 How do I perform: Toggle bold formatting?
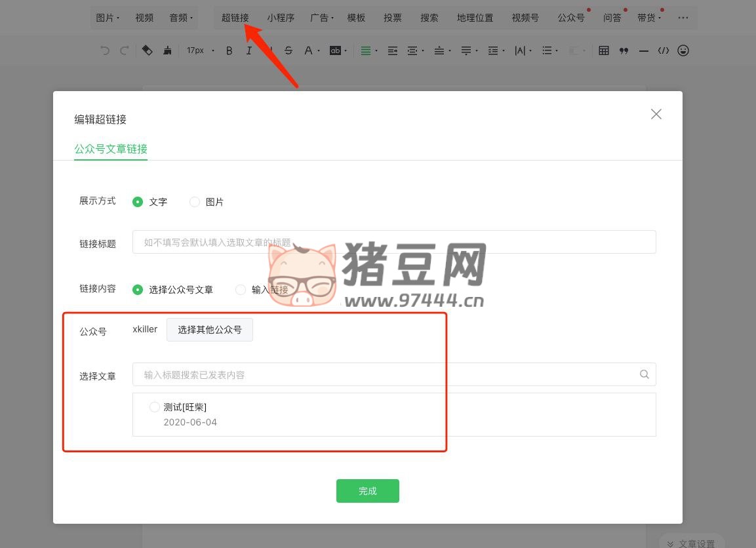(x=229, y=50)
